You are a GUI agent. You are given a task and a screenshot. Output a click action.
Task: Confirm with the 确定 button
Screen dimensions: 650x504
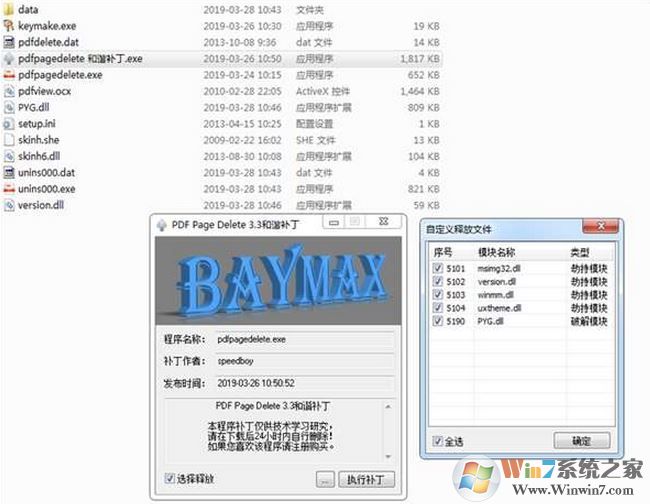coord(582,441)
